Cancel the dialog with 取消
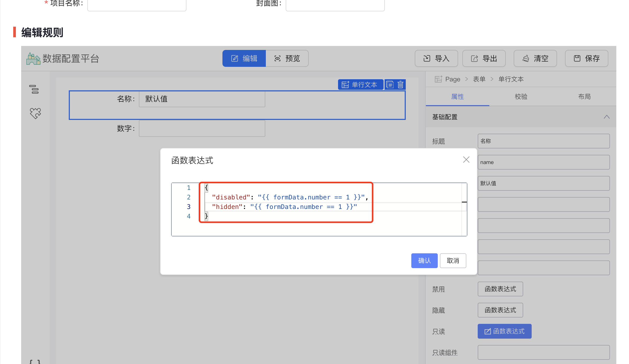The image size is (629, 364). tap(453, 260)
